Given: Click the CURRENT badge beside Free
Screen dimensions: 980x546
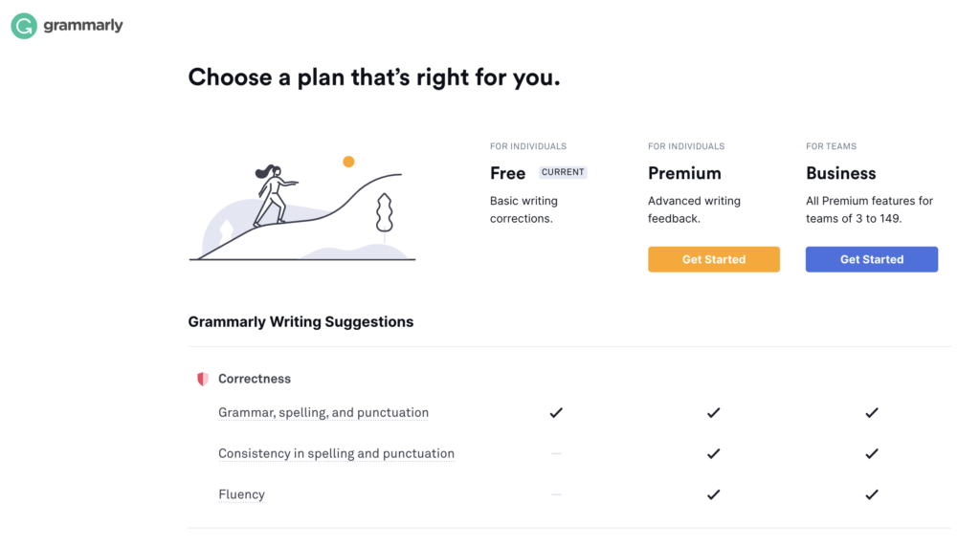Looking at the screenshot, I should tap(563, 172).
